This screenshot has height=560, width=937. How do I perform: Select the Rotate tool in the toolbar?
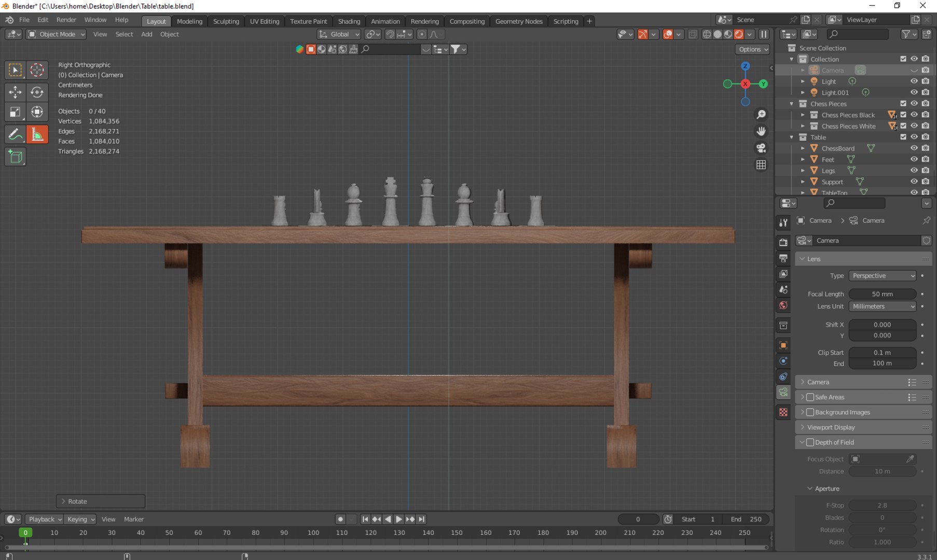(x=37, y=92)
